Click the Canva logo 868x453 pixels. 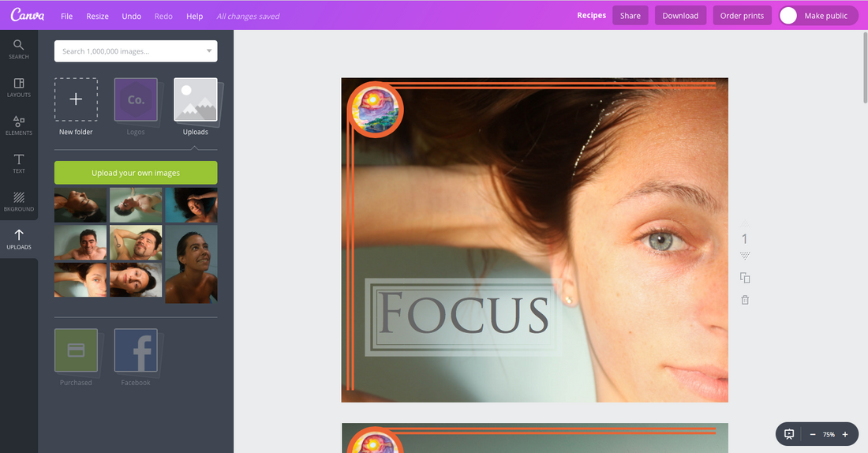pos(27,15)
